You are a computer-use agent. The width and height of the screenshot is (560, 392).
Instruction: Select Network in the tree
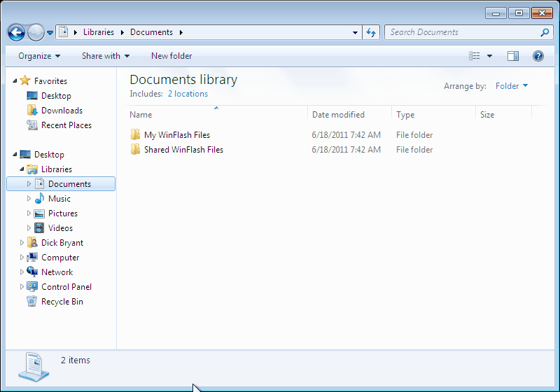pyautogui.click(x=57, y=272)
